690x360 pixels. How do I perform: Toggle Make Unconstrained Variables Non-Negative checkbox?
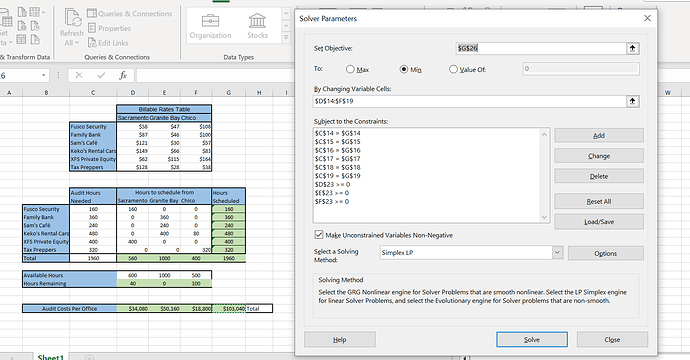tap(319, 235)
